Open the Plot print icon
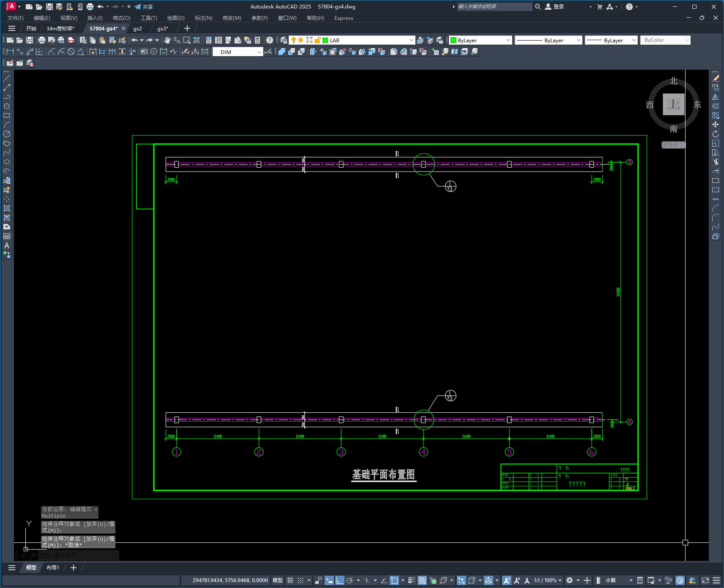The width and height of the screenshot is (724, 588). (x=42, y=40)
